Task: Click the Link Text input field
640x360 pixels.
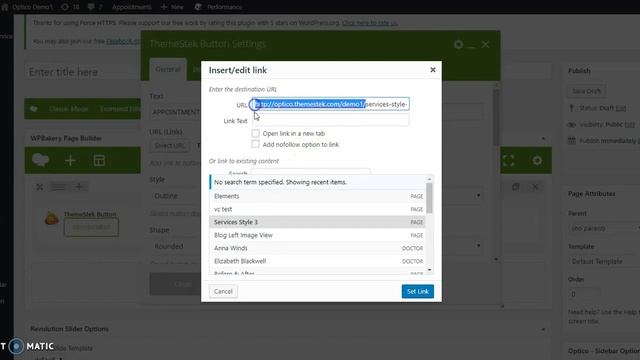Action: (x=331, y=120)
